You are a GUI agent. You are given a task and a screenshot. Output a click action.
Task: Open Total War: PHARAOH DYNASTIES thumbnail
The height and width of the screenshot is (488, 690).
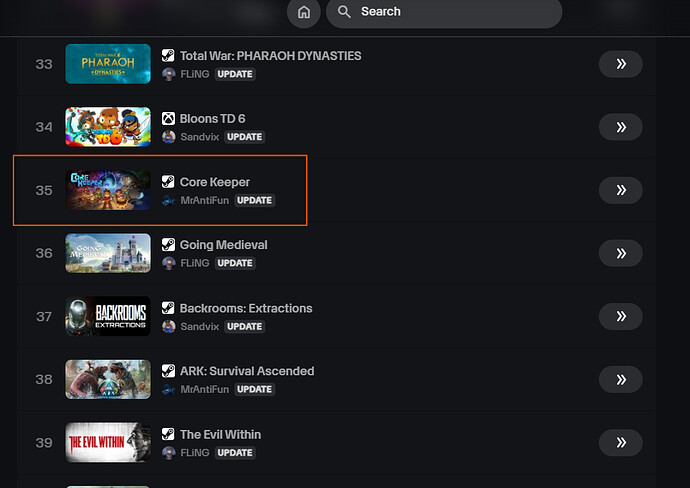108,64
